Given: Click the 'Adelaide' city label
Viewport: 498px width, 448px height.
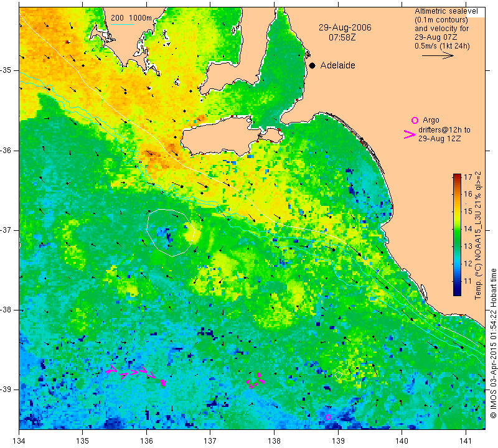Looking at the screenshot, I should pyautogui.click(x=337, y=65).
